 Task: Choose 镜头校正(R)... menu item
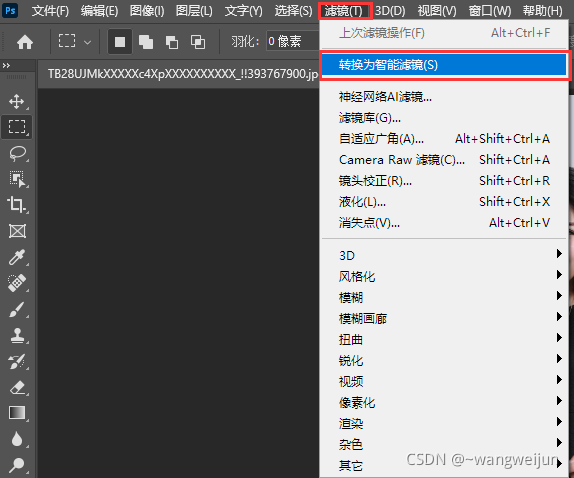[x=444, y=180]
